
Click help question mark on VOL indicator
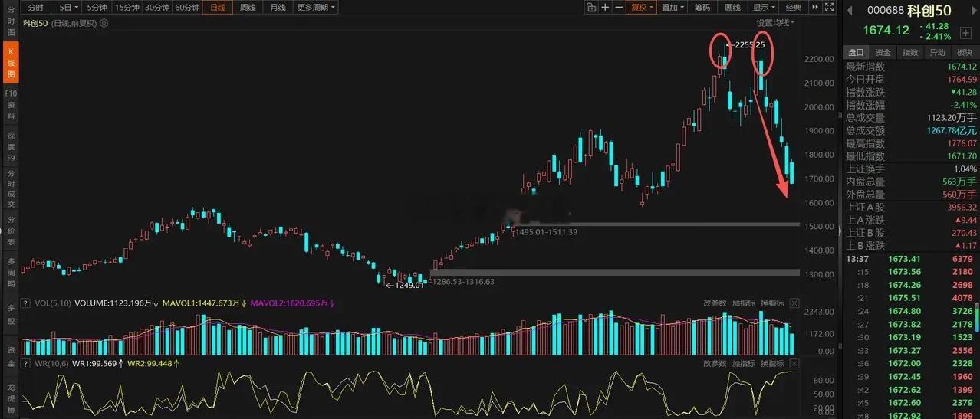pos(27,303)
